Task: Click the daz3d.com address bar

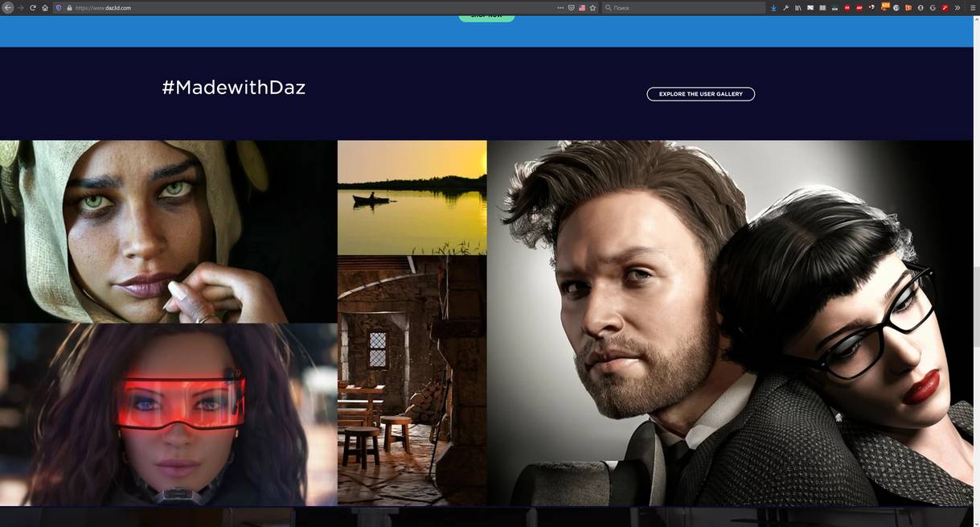Action: (305, 7)
